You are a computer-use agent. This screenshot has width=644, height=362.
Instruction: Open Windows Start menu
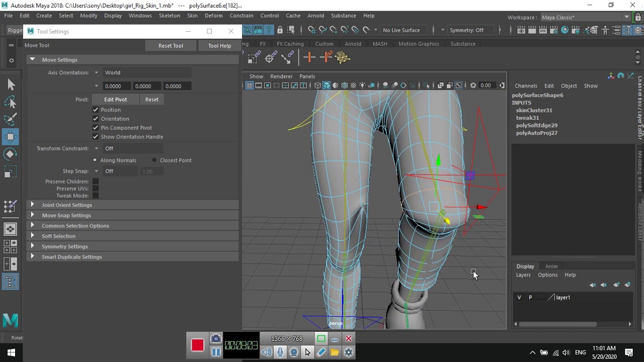click(11, 352)
